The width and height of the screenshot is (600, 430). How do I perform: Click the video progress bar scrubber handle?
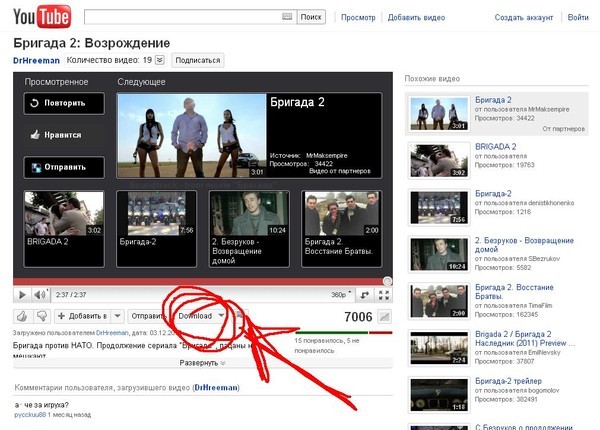[387, 282]
